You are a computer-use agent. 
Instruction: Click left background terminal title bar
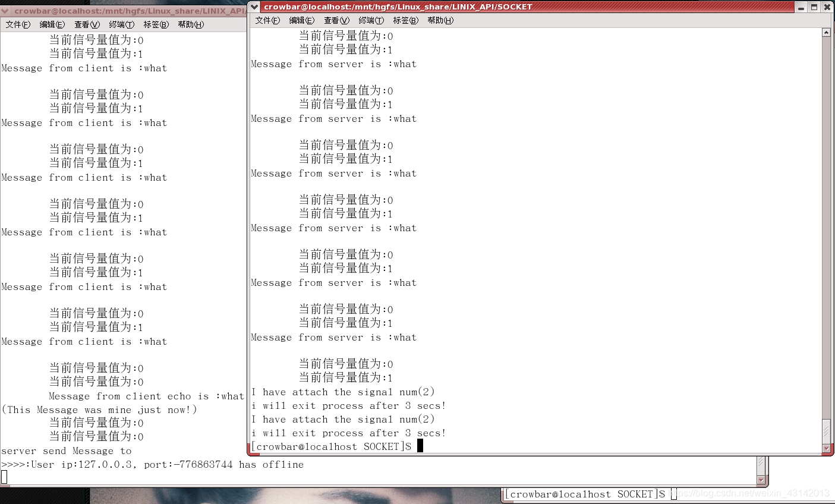(x=124, y=11)
